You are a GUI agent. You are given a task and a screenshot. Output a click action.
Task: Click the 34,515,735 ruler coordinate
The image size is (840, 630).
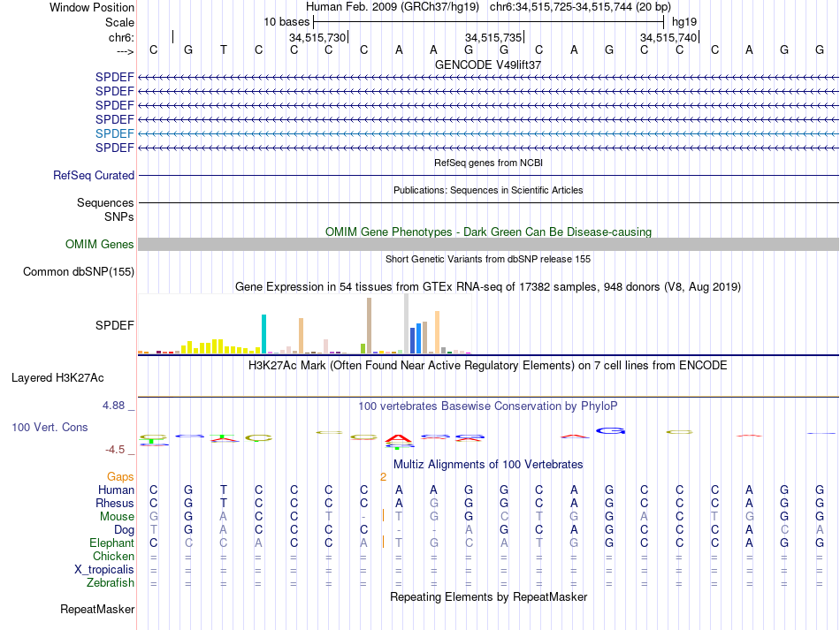click(493, 37)
